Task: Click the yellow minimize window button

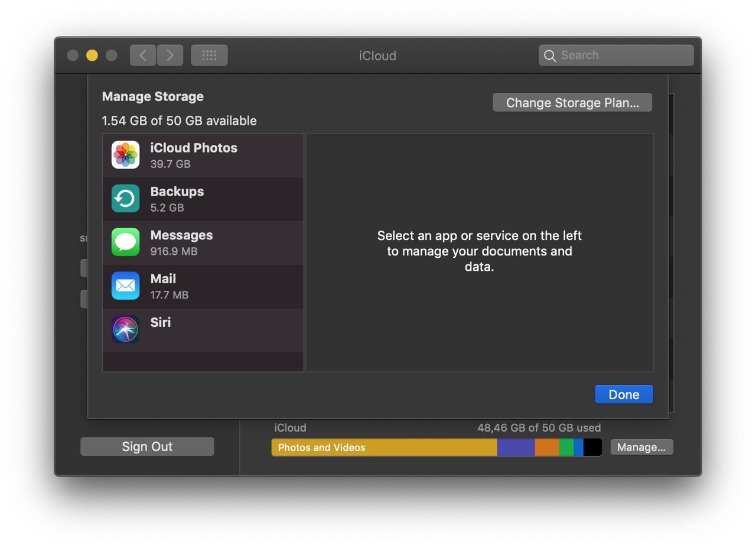Action: tap(92, 56)
